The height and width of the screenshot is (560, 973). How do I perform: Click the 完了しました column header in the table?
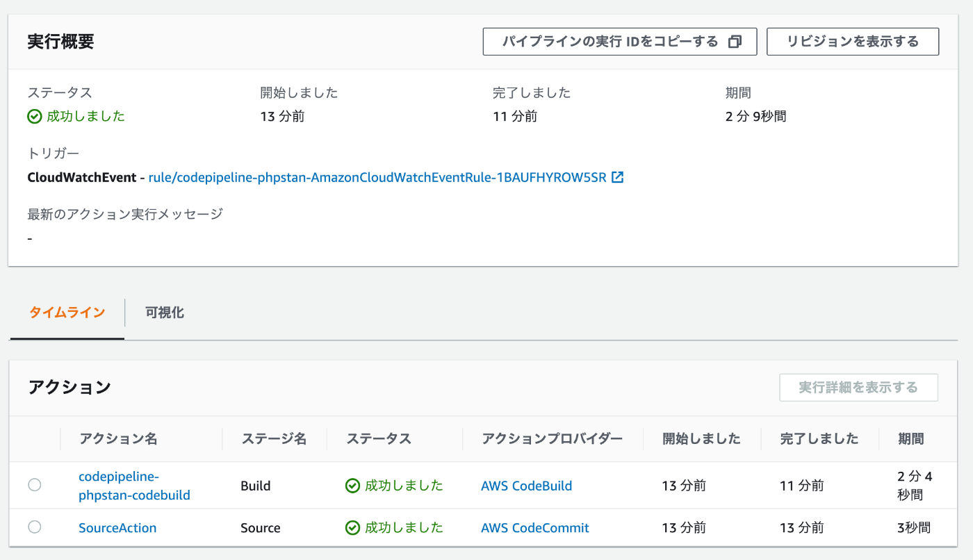coord(819,439)
